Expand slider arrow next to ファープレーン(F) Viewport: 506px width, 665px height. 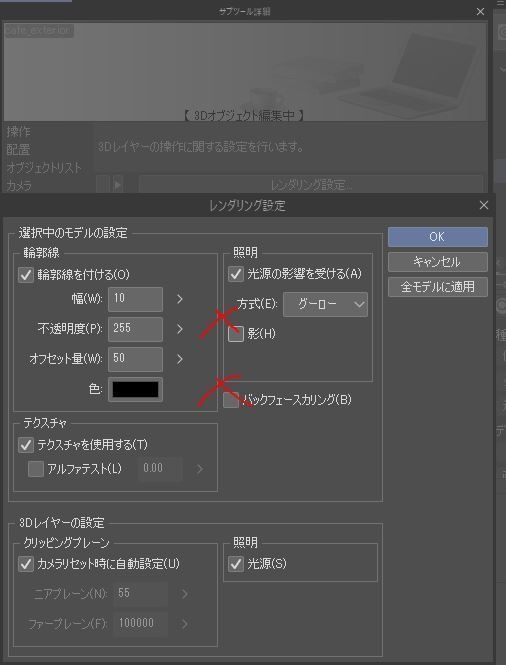(x=185, y=624)
